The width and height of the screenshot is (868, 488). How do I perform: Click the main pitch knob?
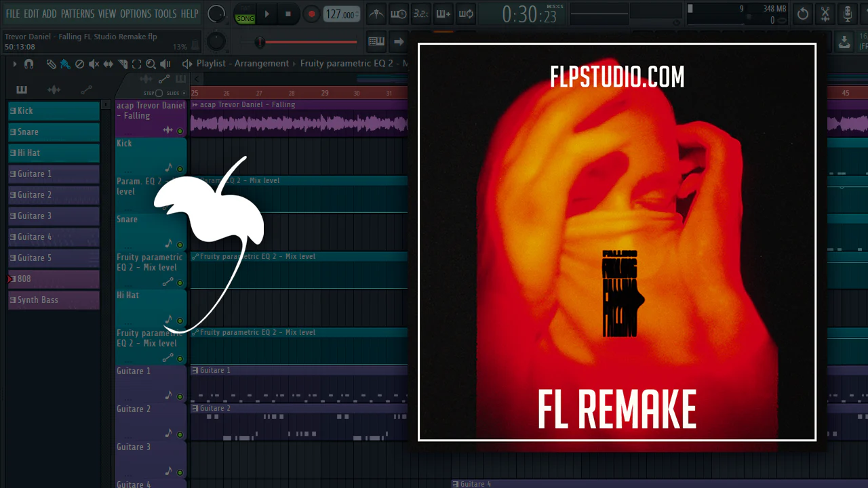click(216, 41)
